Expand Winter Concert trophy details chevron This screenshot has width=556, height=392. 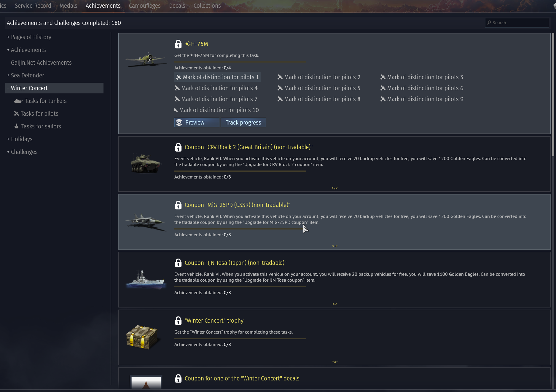tap(335, 362)
